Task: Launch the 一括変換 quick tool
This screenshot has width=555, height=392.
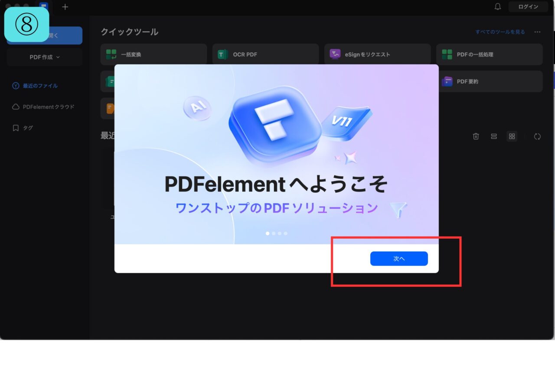Action: [x=153, y=55]
